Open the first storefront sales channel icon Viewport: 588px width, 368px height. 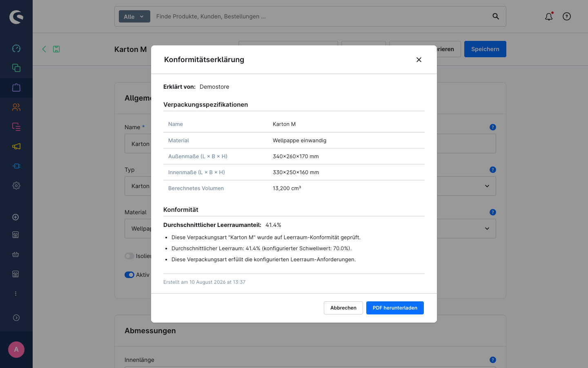[x=16, y=235]
